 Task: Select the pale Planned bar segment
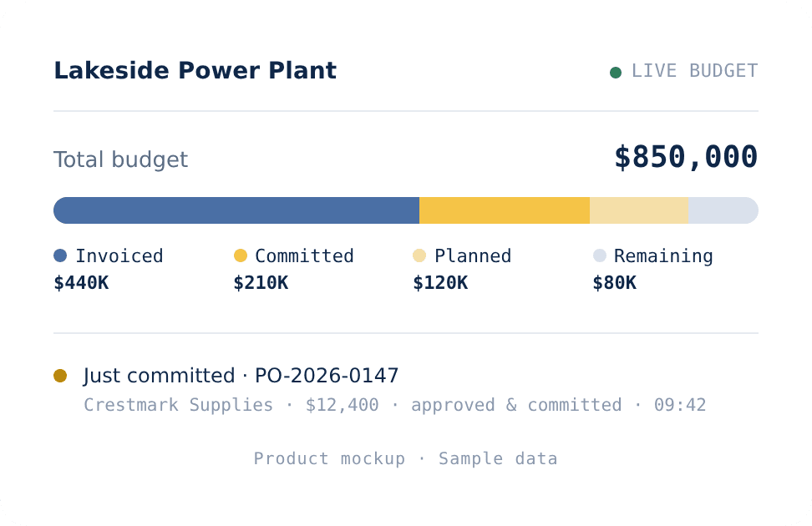tap(639, 210)
